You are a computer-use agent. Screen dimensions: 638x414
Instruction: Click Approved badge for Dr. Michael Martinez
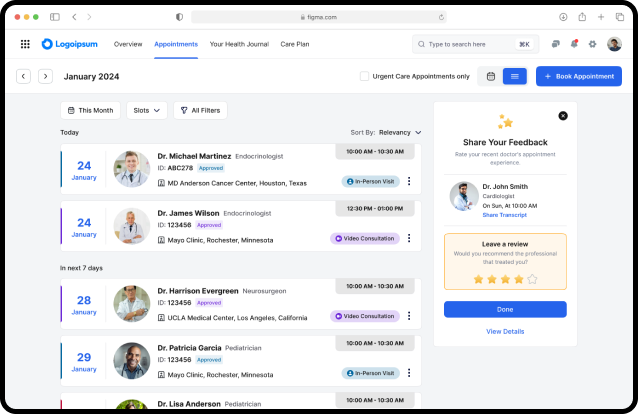[211, 168]
